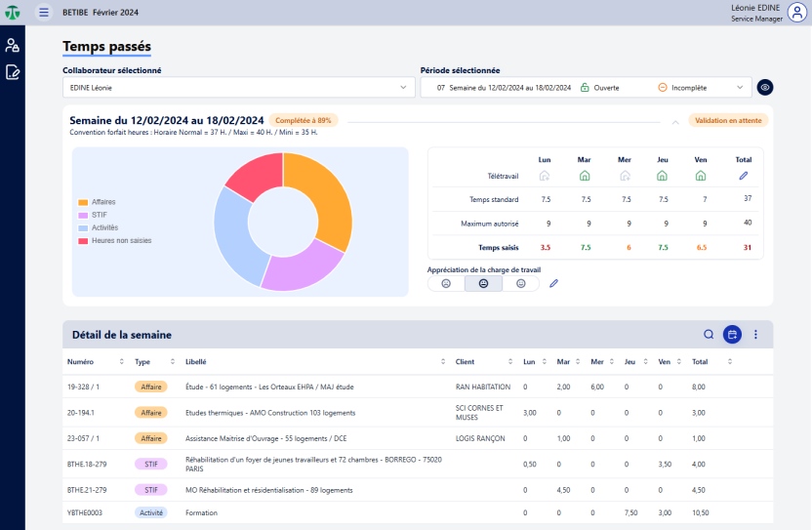Toggle télétravail for Lundi
The width and height of the screenshot is (812, 530).
click(545, 176)
